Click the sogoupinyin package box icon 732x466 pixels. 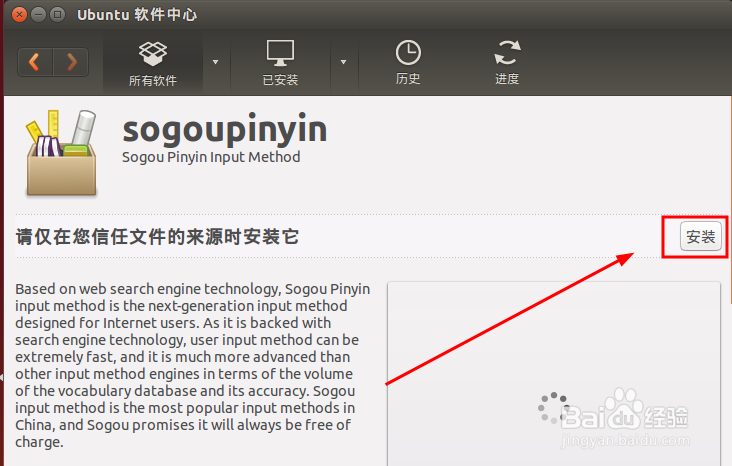pos(61,153)
